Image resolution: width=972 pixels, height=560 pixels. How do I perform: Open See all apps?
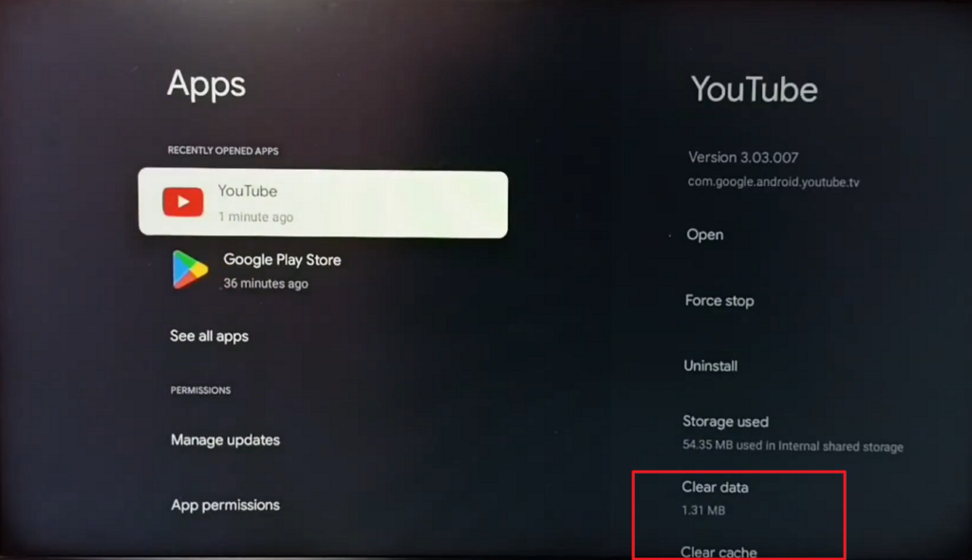209,336
